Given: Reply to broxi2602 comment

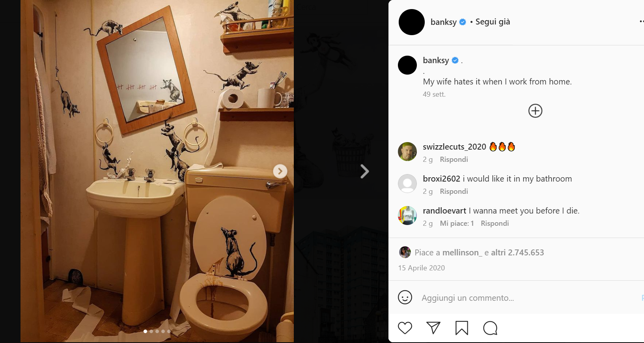Looking at the screenshot, I should coord(454,191).
